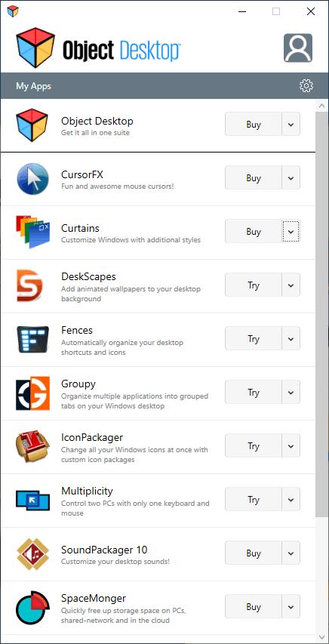Expand the dropdown arrow beside Object Desktop Buy

[x=291, y=125]
